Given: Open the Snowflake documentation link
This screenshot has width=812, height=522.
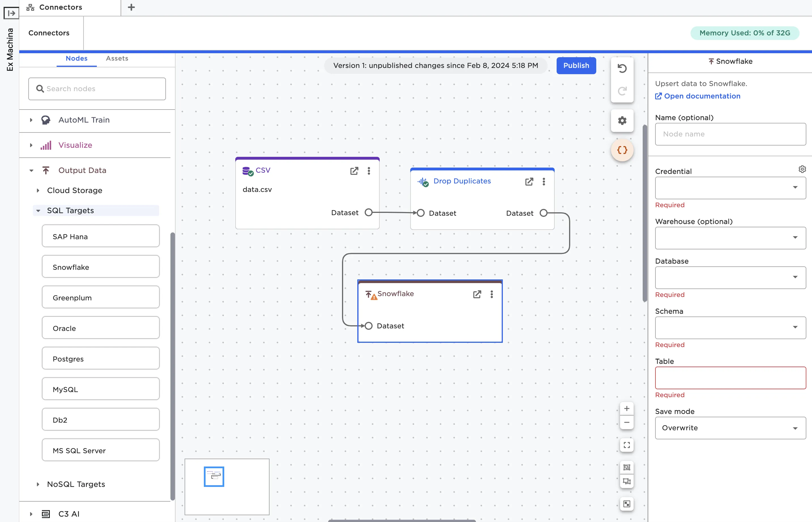Looking at the screenshot, I should [x=702, y=96].
